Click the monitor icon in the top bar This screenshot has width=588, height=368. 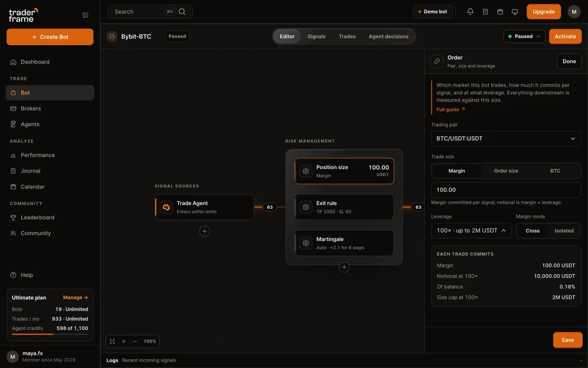[515, 12]
